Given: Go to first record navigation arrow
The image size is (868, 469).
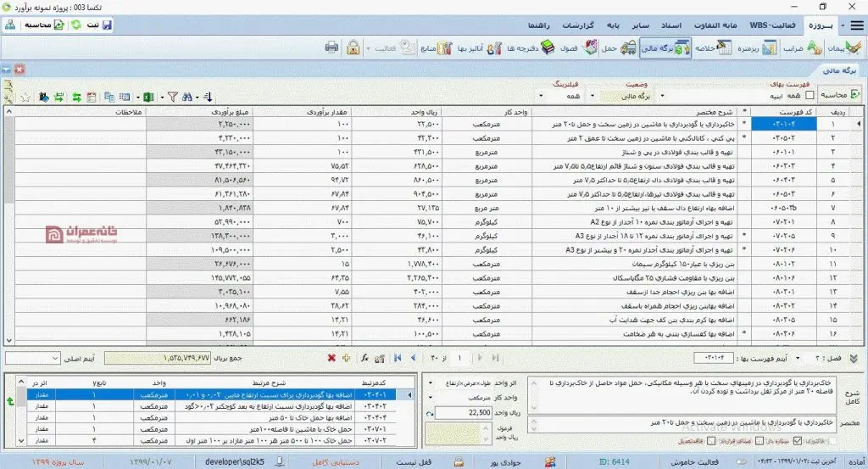Looking at the screenshot, I should coord(398,358).
